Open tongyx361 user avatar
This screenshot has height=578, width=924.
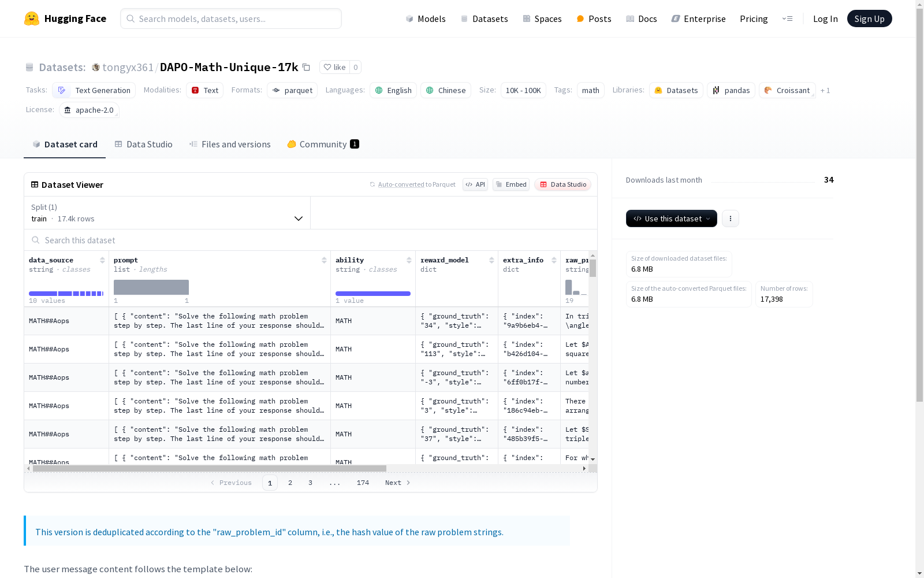coord(96,67)
